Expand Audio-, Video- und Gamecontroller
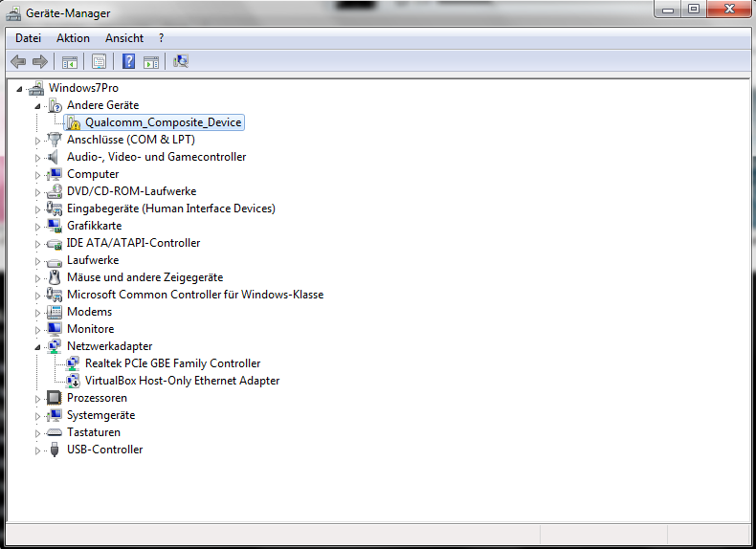756x549 pixels. (x=37, y=158)
